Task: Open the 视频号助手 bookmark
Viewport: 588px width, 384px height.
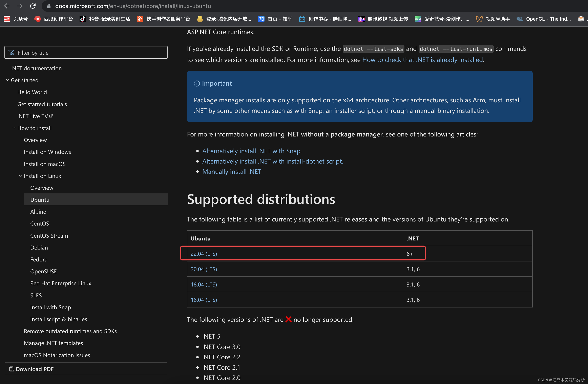Action: tap(492, 19)
